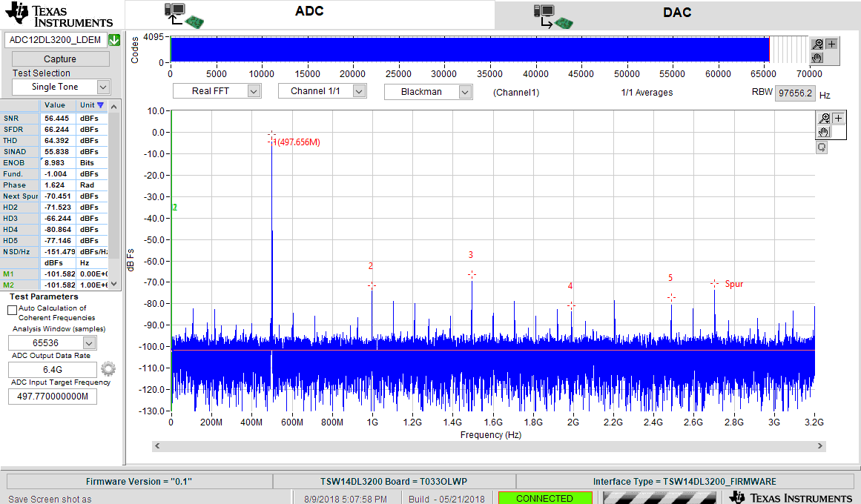This screenshot has width=861, height=504.
Task: Click the zoom-to-fit plus icon on the codes plot
Action: [831, 43]
